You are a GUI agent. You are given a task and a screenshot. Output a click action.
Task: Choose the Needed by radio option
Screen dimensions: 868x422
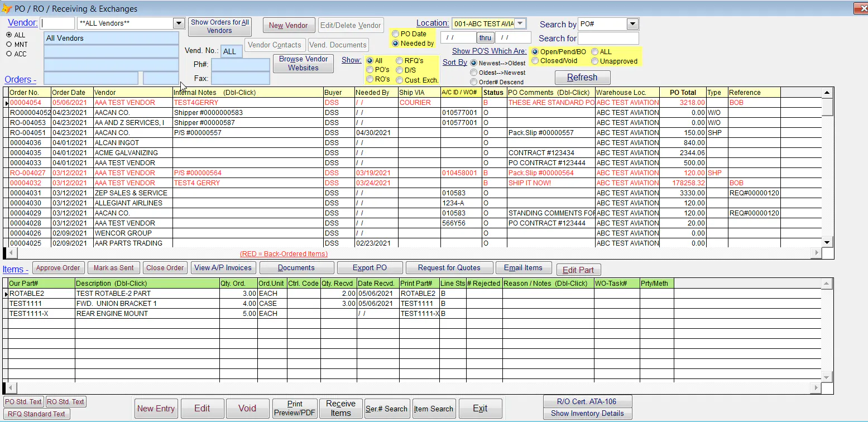coord(395,44)
